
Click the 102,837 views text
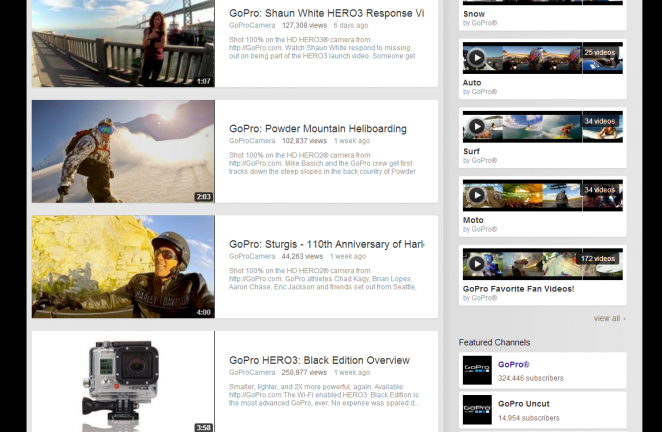304,141
